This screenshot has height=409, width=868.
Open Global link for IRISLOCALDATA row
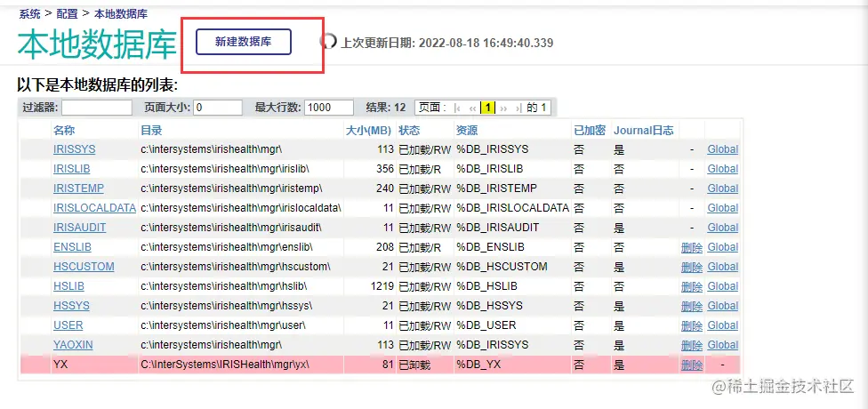(723, 208)
